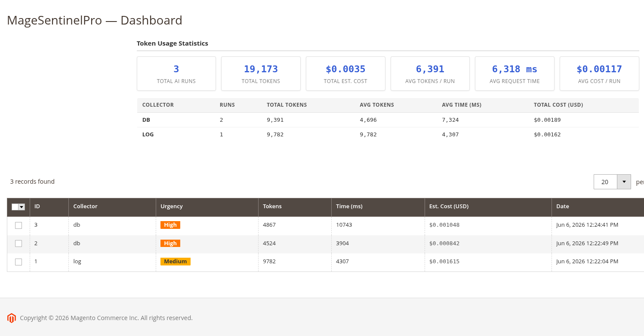The width and height of the screenshot is (644, 336).
Task: Click LOG total cost value $0.00162
Action: click(x=547, y=135)
